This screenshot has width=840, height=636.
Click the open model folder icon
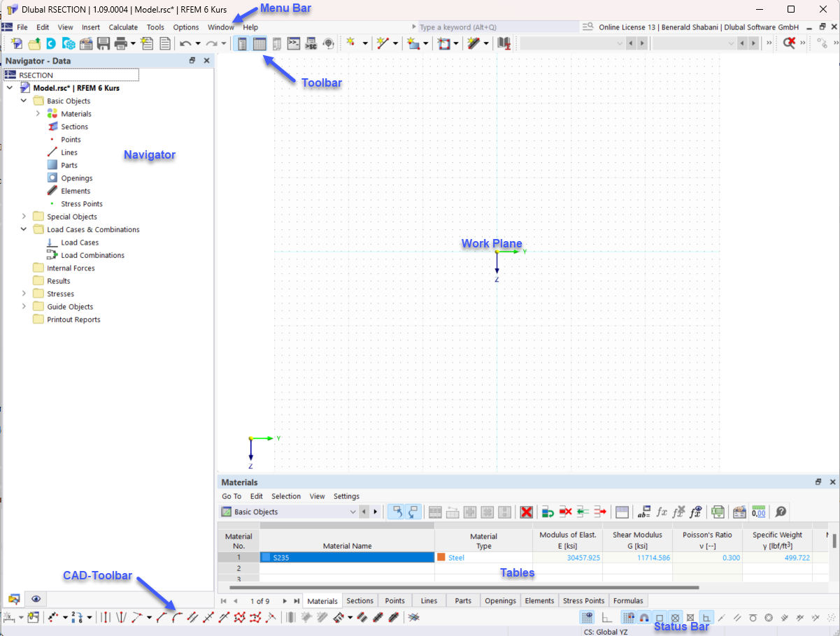tap(34, 43)
